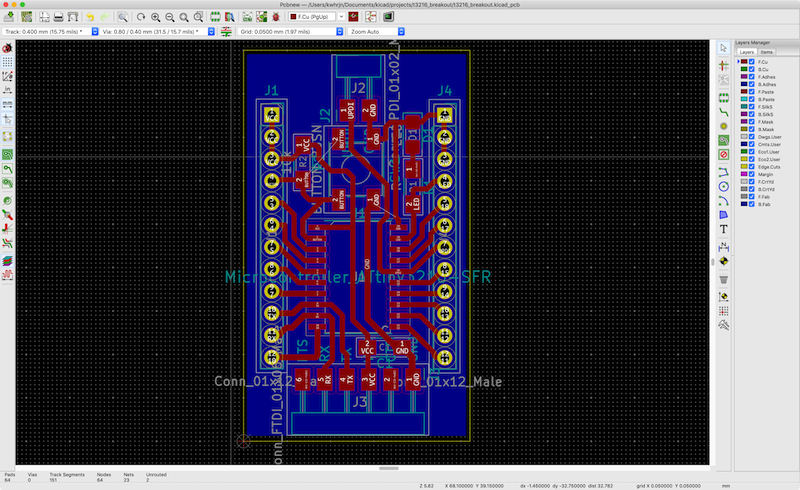Toggle ratsnest display icon in left toolbar
This screenshot has width=800, height=490.
7,136
